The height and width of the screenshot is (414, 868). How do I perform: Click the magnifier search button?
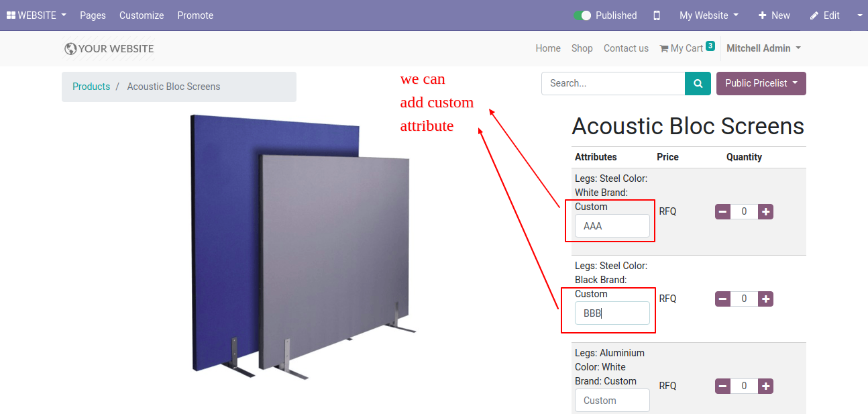coord(698,84)
